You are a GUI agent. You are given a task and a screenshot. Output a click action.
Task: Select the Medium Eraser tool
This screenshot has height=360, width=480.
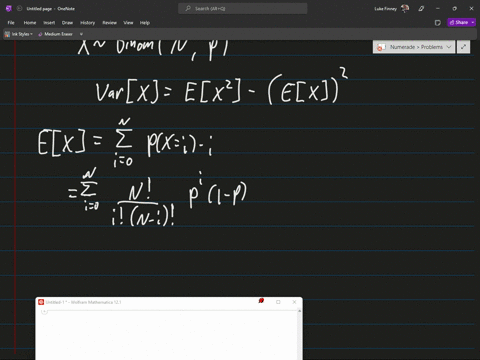point(55,34)
